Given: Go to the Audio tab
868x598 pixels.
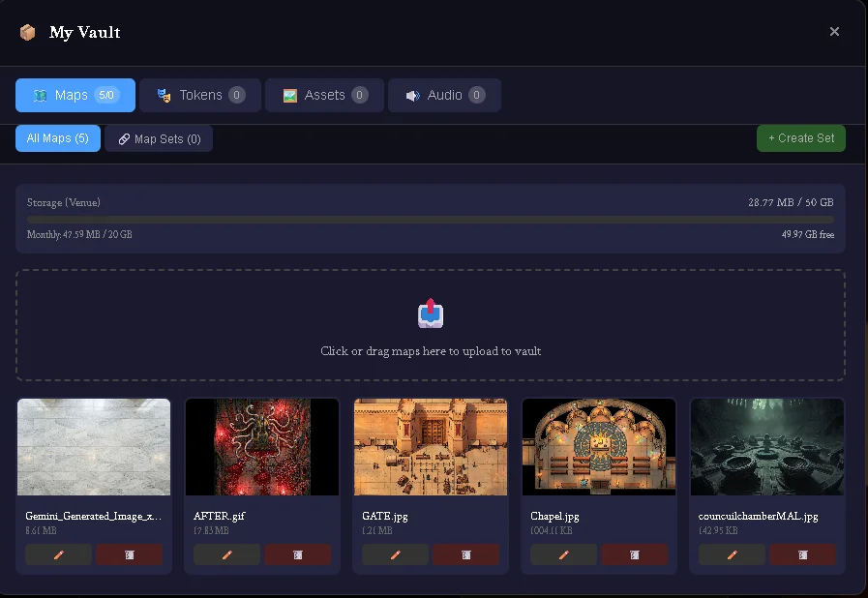Looking at the screenshot, I should pos(444,95).
